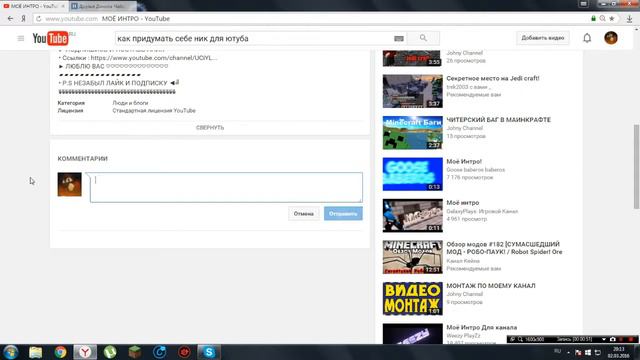Open МОНТАЖ ПО МОЕМУ КАНАЛ video title
This screenshot has width=640, height=360.
coord(491,286)
